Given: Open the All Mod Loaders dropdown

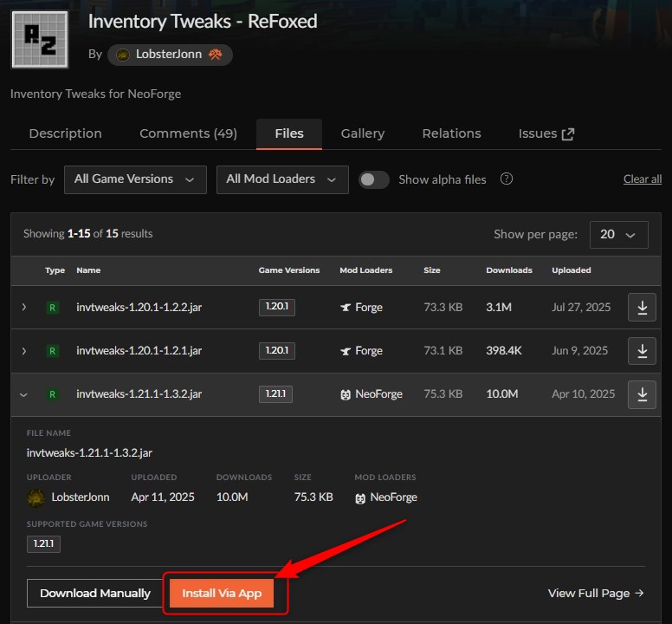Looking at the screenshot, I should coord(282,179).
